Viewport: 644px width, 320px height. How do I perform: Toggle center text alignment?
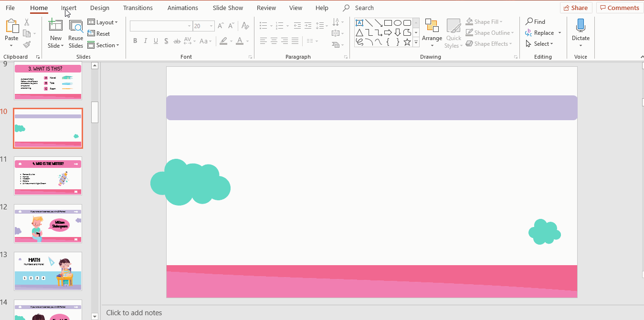(274, 41)
